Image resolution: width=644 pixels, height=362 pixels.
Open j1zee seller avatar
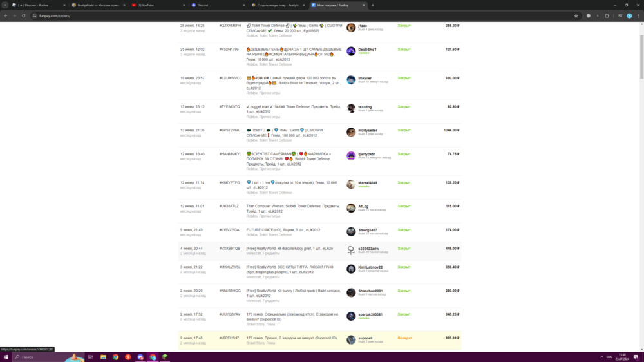351,28
